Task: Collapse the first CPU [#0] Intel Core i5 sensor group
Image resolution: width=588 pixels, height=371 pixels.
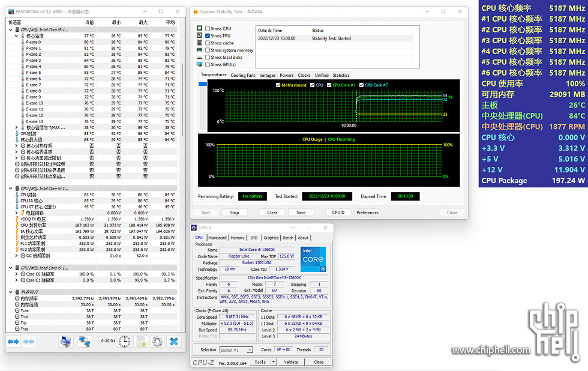Action: 11,29
